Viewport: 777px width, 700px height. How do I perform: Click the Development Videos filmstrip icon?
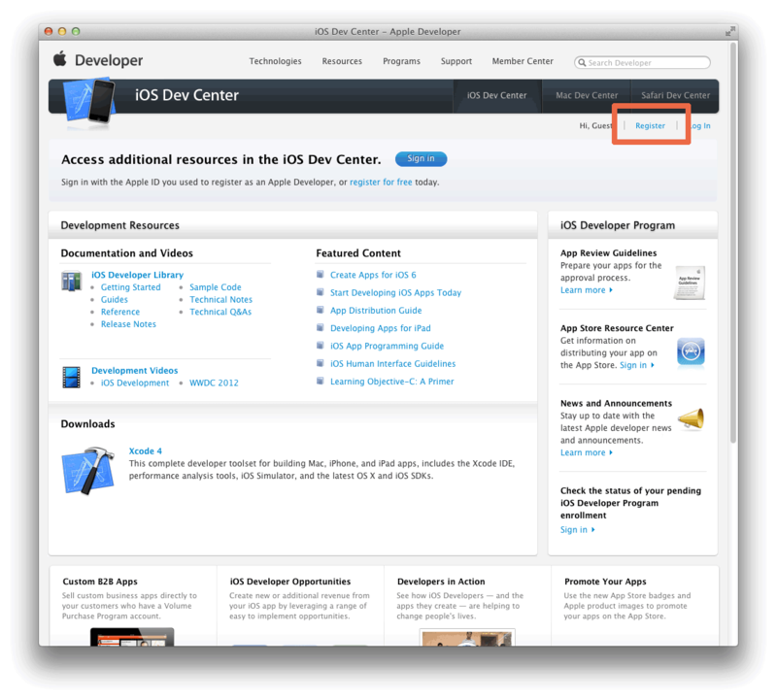(x=71, y=377)
